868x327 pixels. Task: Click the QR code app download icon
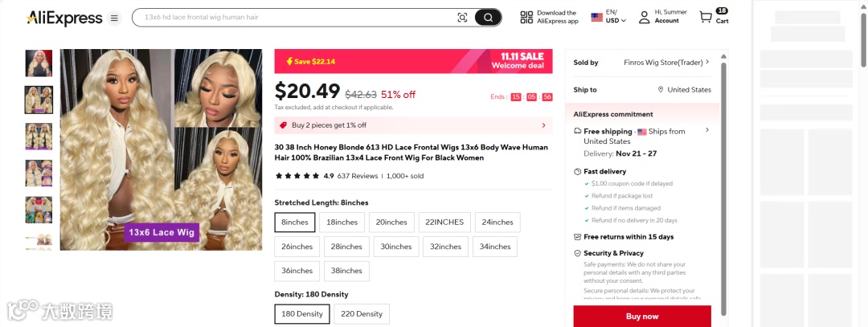click(526, 18)
